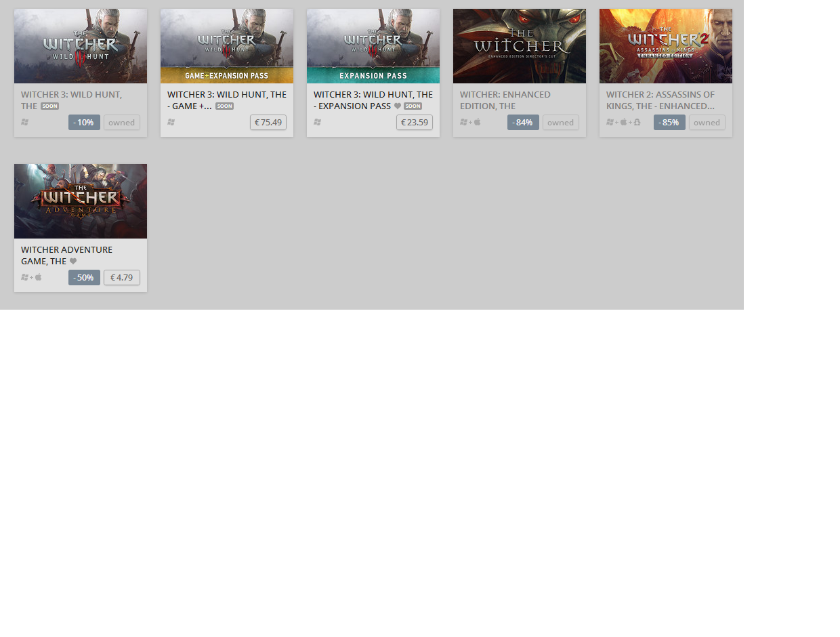The image size is (840, 637).
Task: Click the -84% discount badge
Action: pos(523,123)
